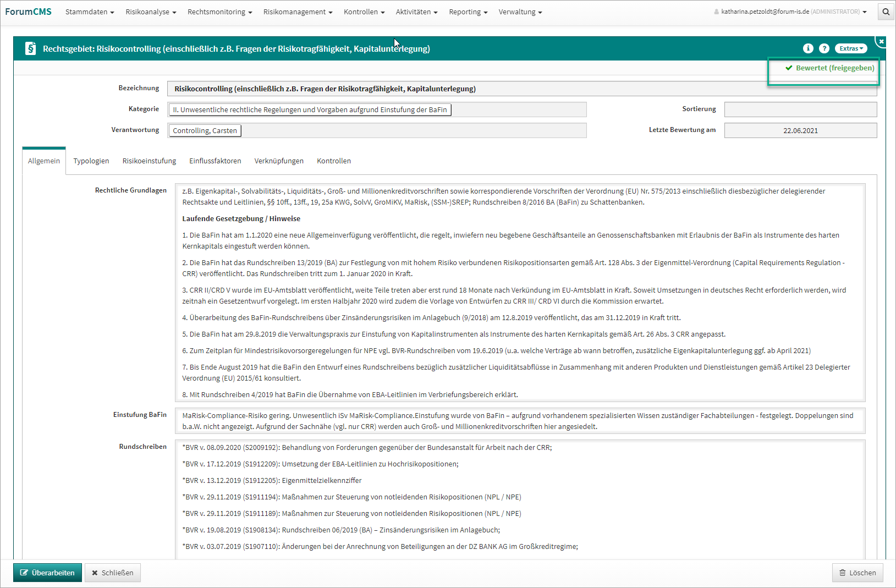
Task: Click the paragraph symbol icon in title bar
Action: pos(31,49)
